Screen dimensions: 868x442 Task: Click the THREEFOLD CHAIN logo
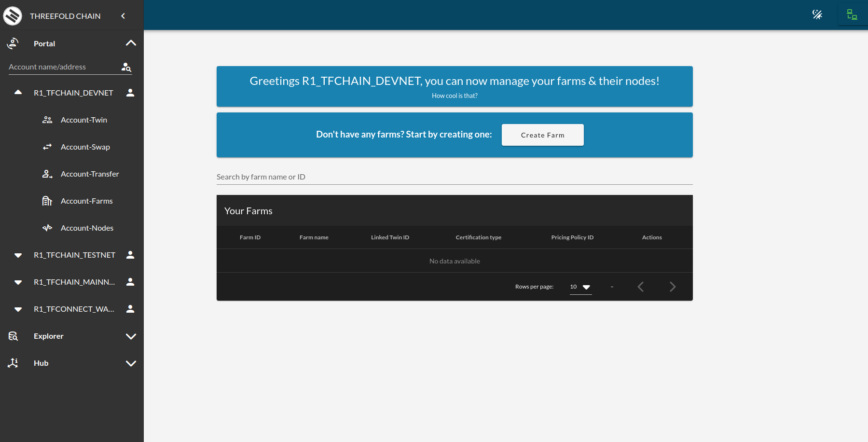(x=13, y=15)
